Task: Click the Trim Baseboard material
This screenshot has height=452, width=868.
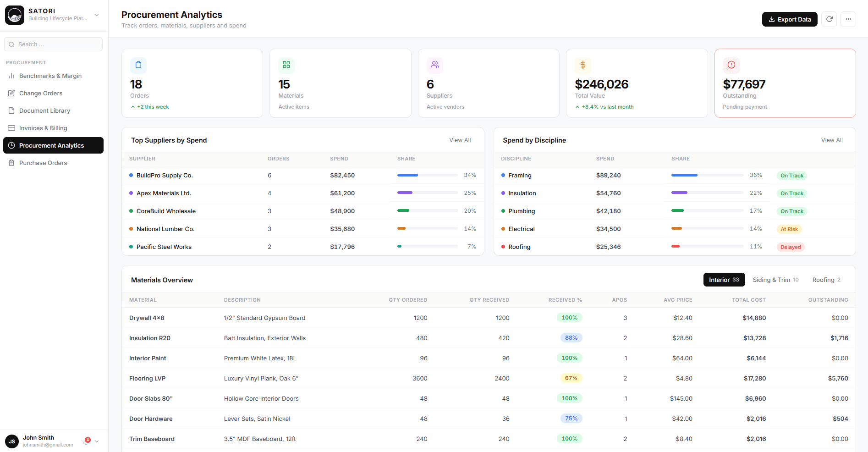Action: pyautogui.click(x=152, y=439)
